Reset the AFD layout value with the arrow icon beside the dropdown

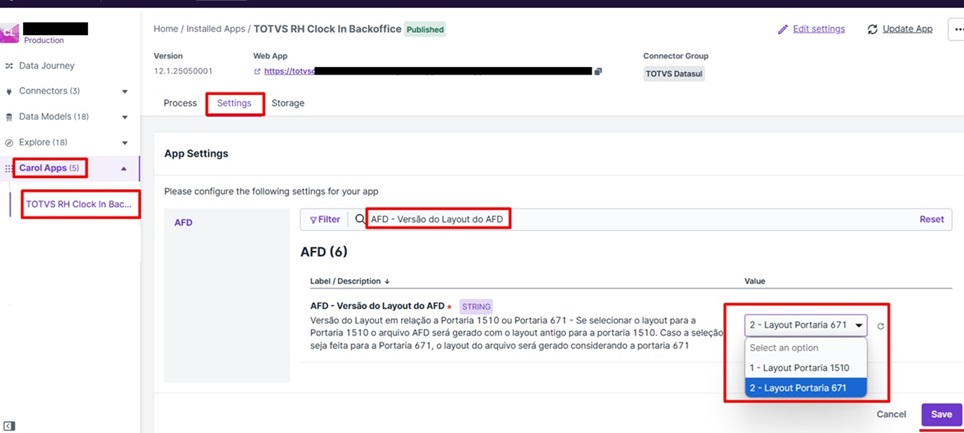click(880, 326)
